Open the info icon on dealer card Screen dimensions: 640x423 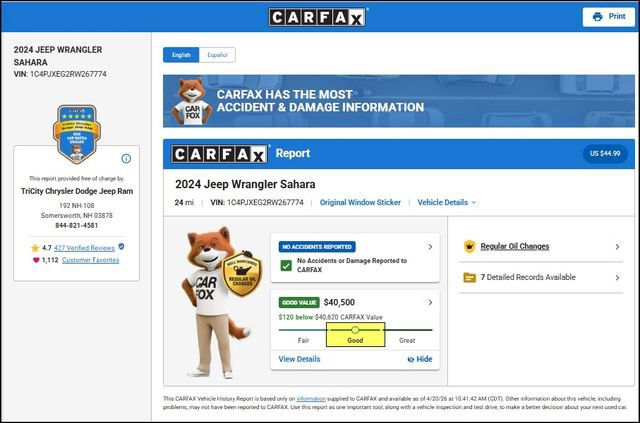pos(126,158)
